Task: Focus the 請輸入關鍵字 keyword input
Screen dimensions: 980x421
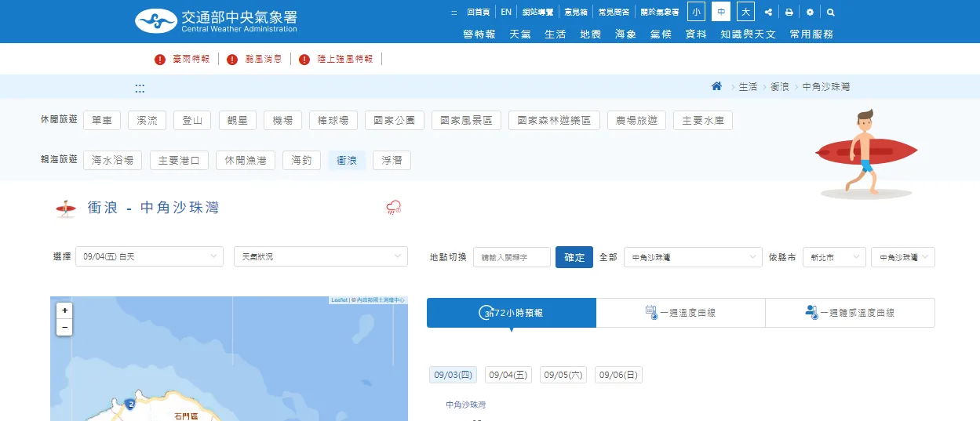Action: tap(512, 257)
